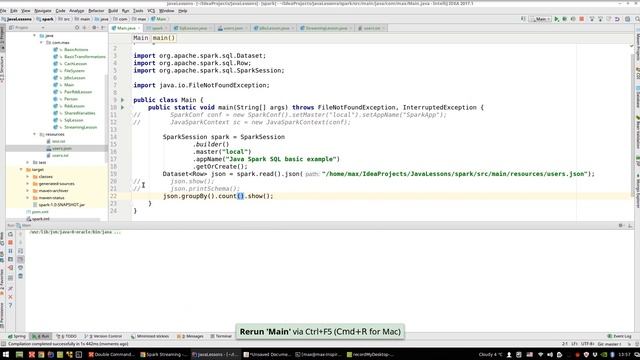The image size is (640, 360).
Task: Open the File menu
Action: coord(3,11)
